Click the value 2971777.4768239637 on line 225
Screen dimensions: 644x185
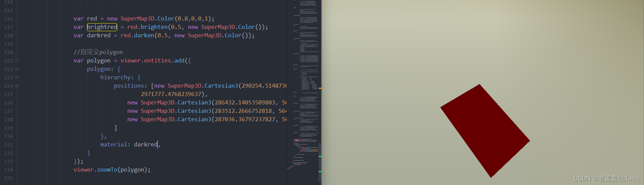click(171, 94)
